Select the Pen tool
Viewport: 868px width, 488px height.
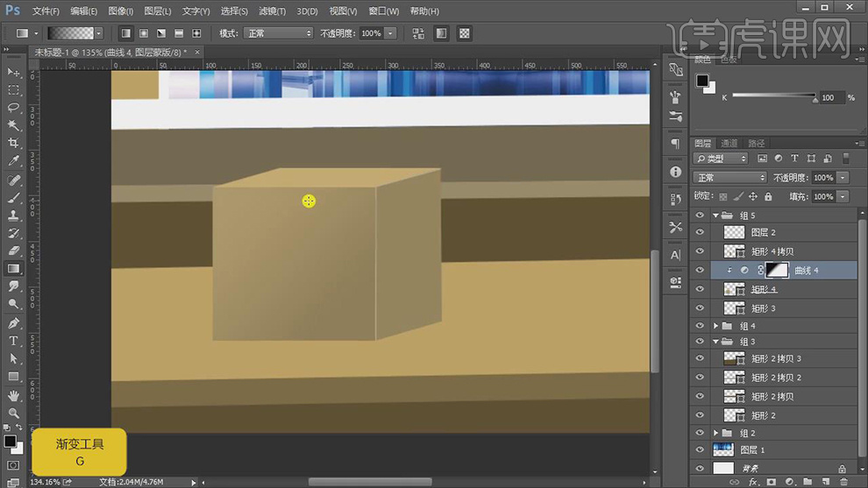click(13, 323)
